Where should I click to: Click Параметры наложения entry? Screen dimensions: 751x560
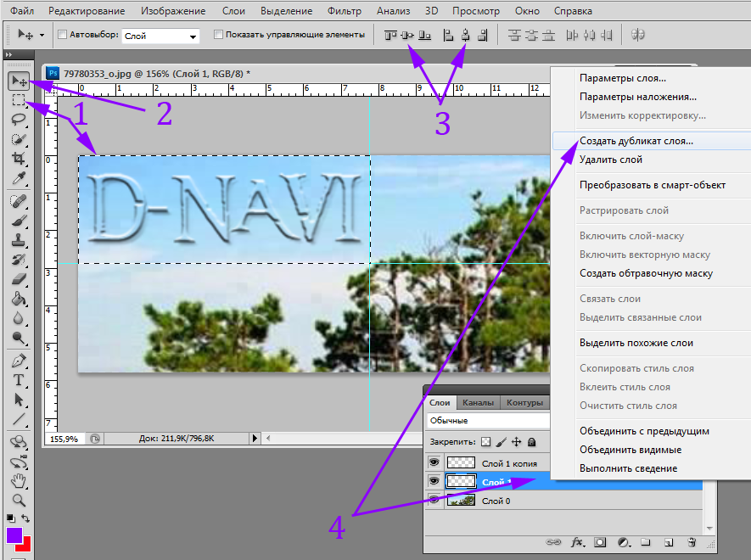[x=652, y=97]
